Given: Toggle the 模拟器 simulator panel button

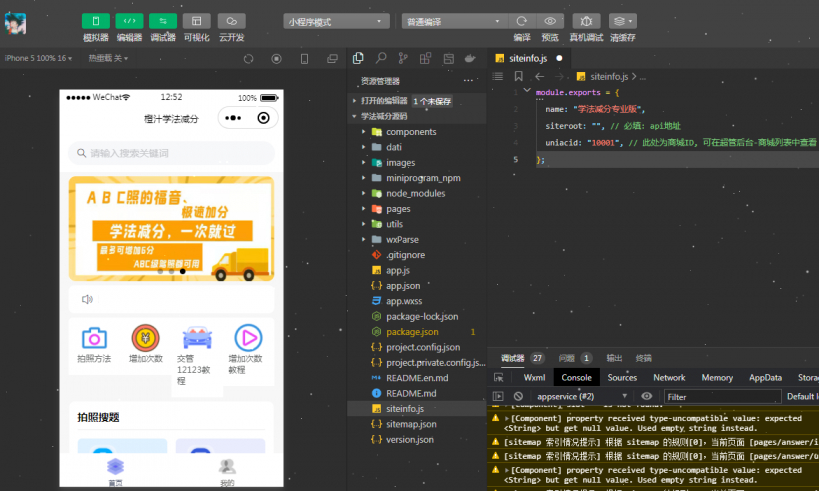Looking at the screenshot, I should [x=96, y=21].
